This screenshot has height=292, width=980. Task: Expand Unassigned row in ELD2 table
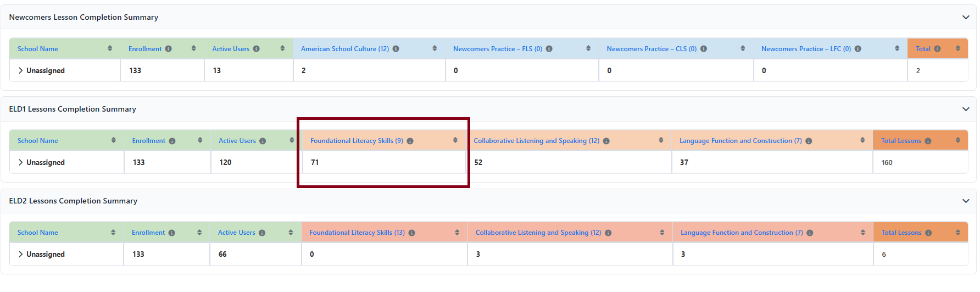20,254
